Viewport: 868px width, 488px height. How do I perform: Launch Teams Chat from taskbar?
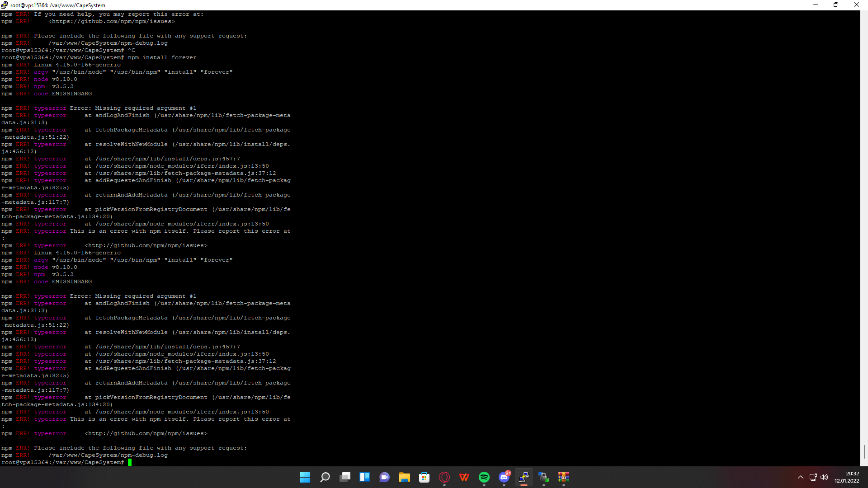click(x=385, y=477)
